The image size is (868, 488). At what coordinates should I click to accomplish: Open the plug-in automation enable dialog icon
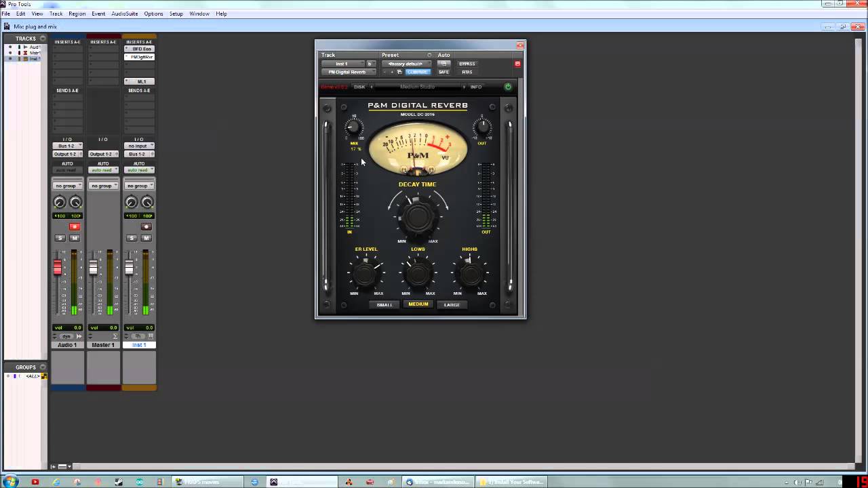[x=443, y=64]
